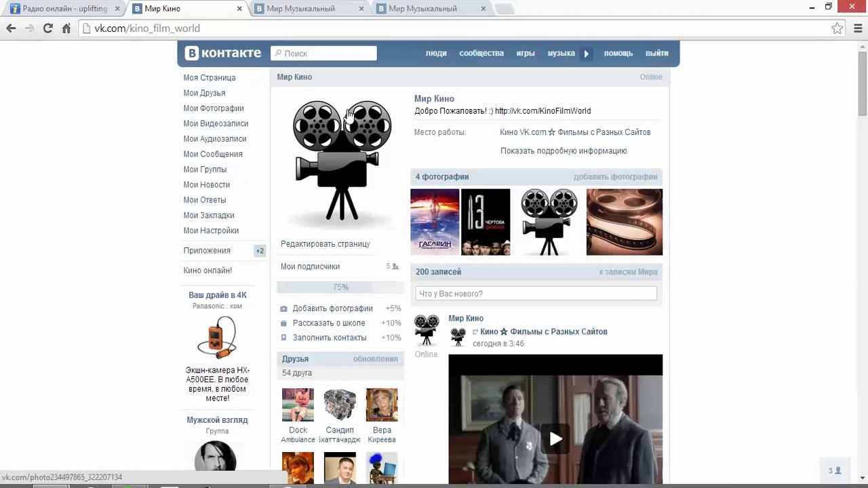The width and height of the screenshot is (868, 488).
Task: Open Мои Закладки in the sidebar
Action: coord(209,215)
